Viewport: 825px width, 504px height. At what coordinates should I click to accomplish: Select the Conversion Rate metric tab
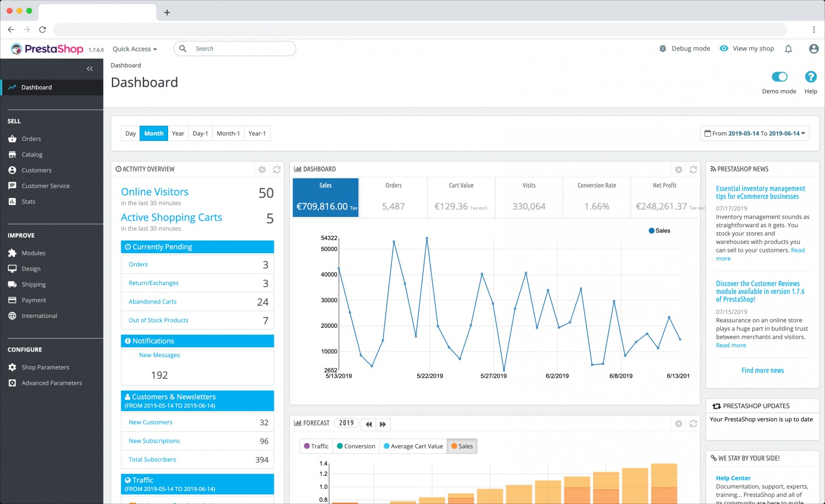coord(596,197)
